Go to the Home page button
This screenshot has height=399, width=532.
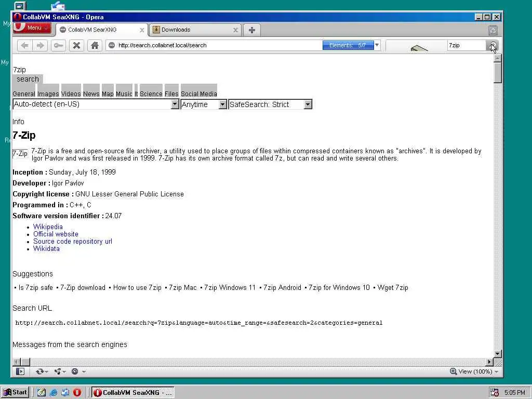point(95,45)
